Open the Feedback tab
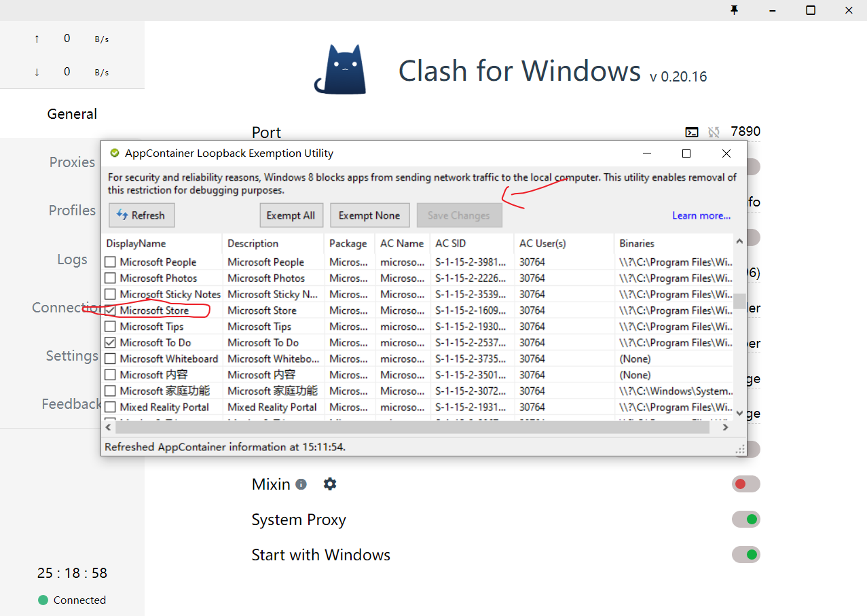The image size is (867, 616). click(71, 404)
